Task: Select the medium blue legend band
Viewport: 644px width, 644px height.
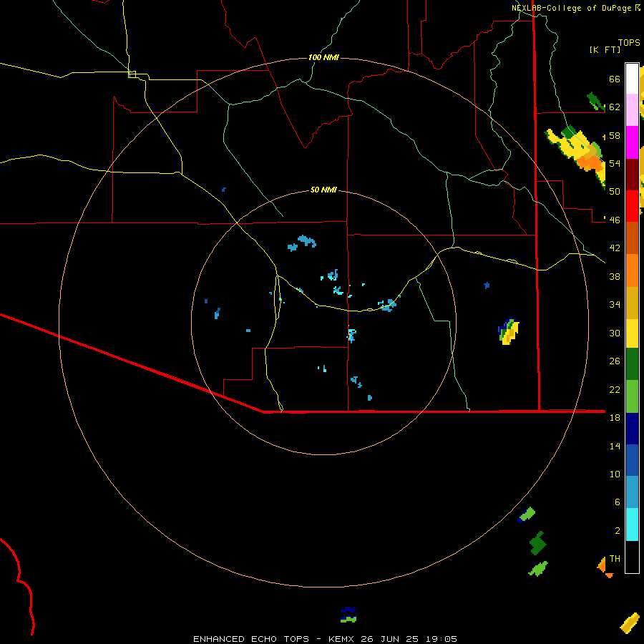Action: pos(632,460)
